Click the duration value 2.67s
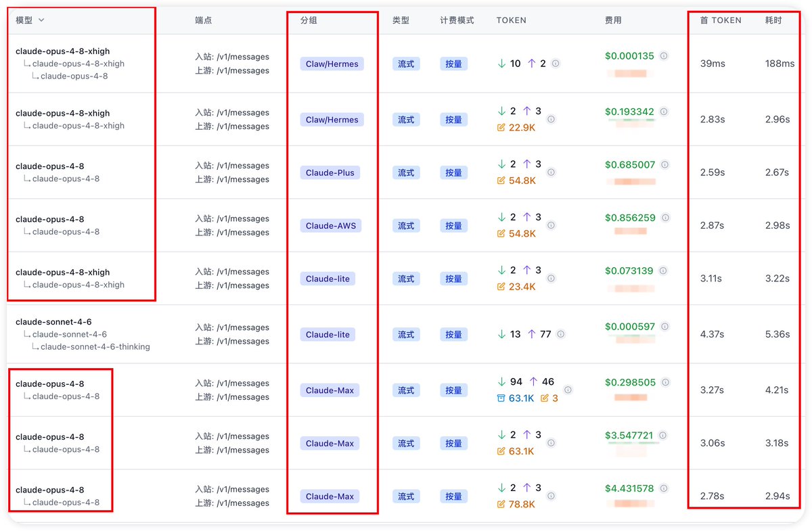The image size is (812, 531). point(777,172)
